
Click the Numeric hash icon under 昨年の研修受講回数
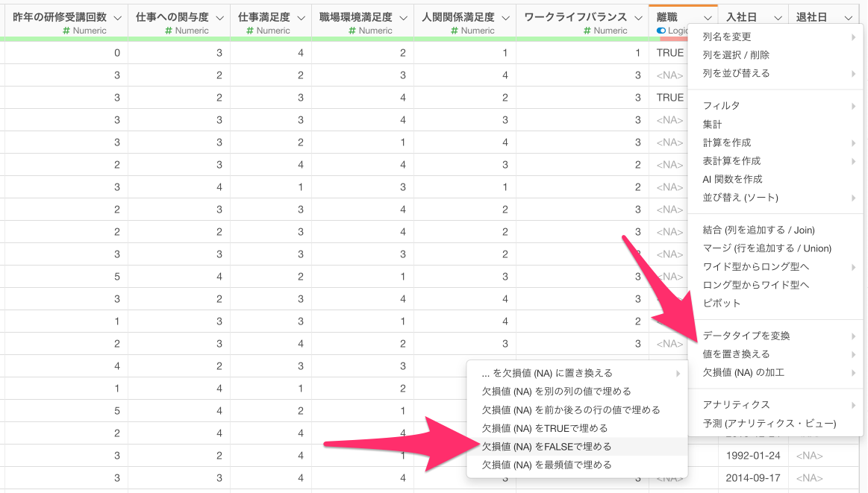pyautogui.click(x=67, y=31)
